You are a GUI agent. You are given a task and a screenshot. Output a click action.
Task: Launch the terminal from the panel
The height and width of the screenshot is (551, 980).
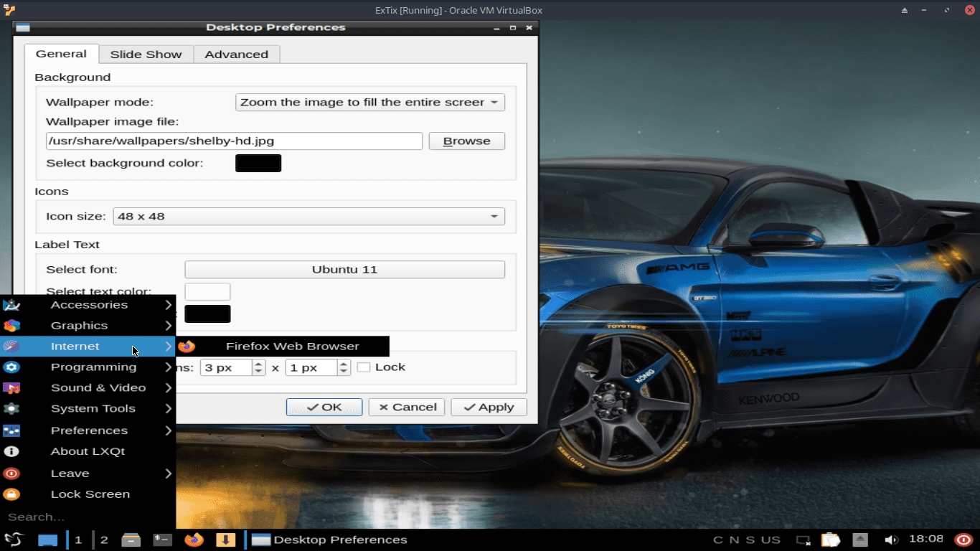[x=163, y=540]
